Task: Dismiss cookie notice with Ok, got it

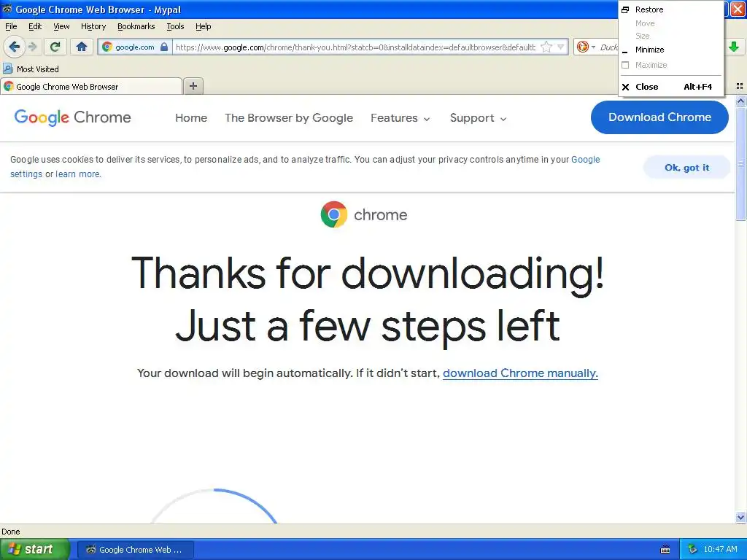Action: 686,167
